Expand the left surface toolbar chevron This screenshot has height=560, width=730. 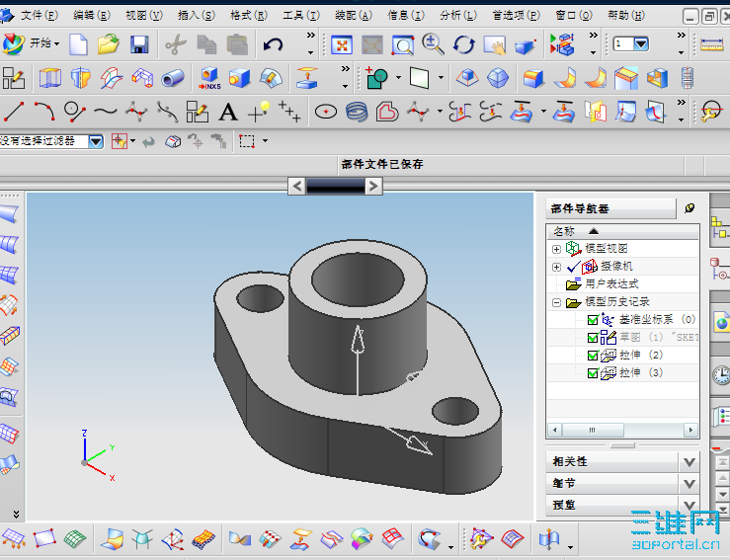point(16,514)
